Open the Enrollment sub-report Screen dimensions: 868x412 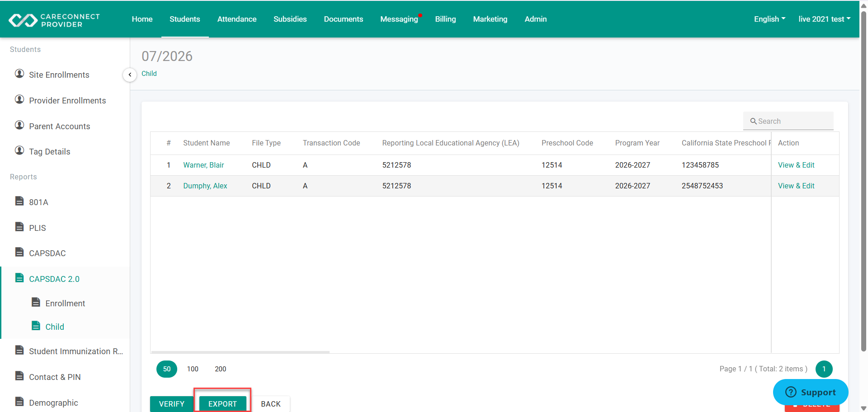65,304
